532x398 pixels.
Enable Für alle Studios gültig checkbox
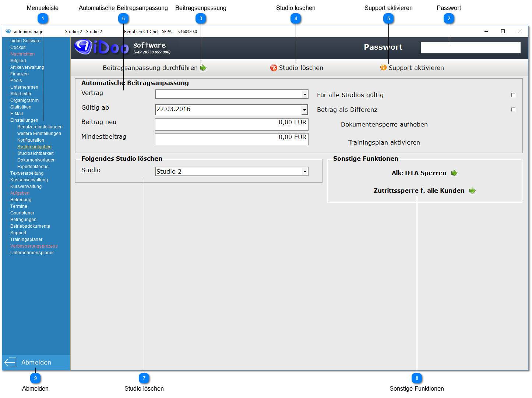513,95
